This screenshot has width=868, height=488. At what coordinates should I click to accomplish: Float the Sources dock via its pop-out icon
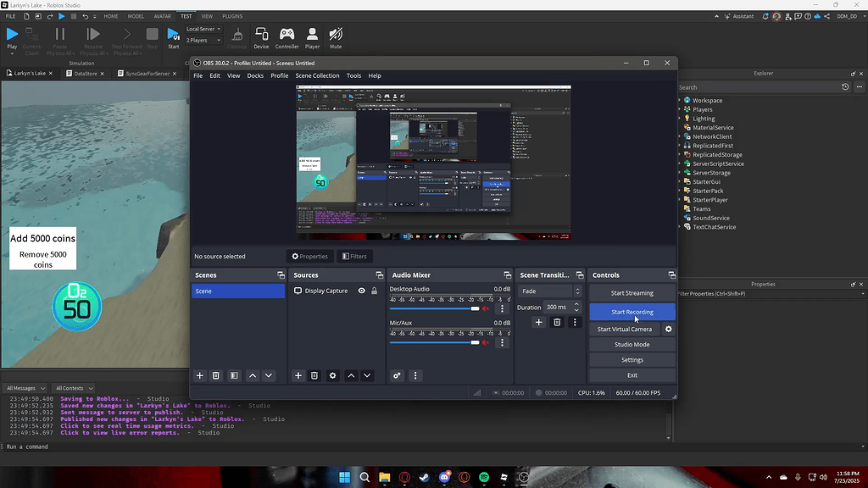coord(379,275)
